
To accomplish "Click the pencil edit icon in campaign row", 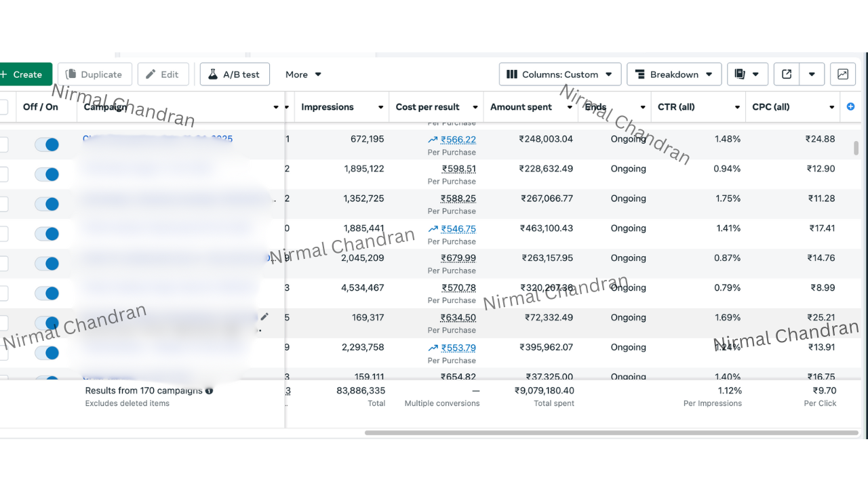I will tap(264, 317).
